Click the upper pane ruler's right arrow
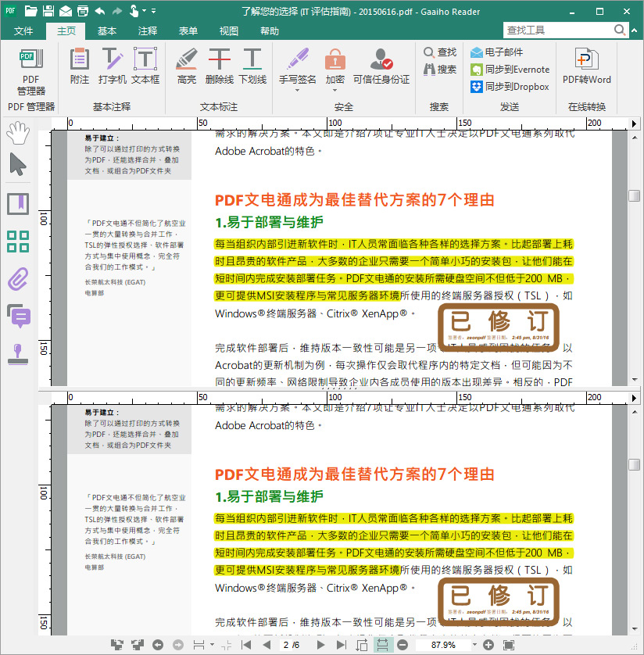The image size is (644, 655). click(634, 123)
